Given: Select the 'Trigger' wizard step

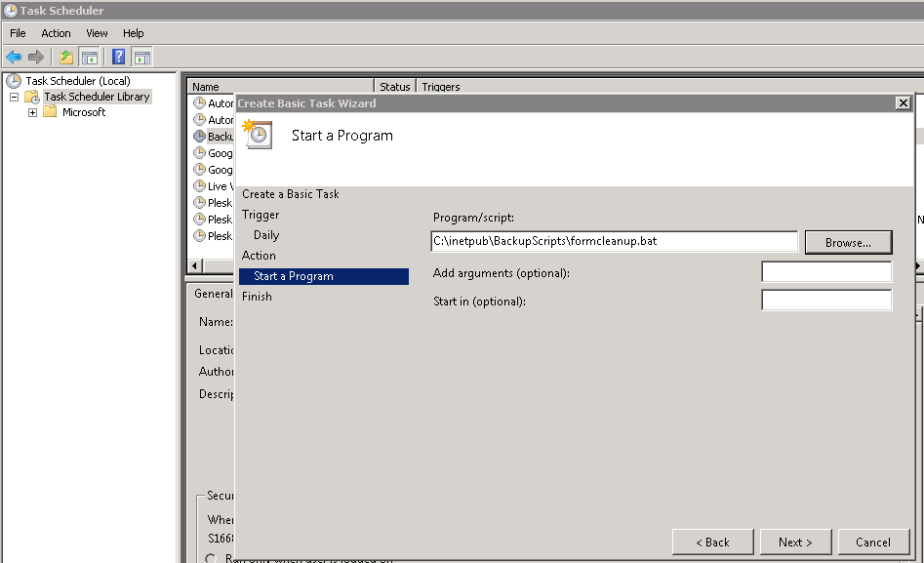Looking at the screenshot, I should click(x=261, y=215).
